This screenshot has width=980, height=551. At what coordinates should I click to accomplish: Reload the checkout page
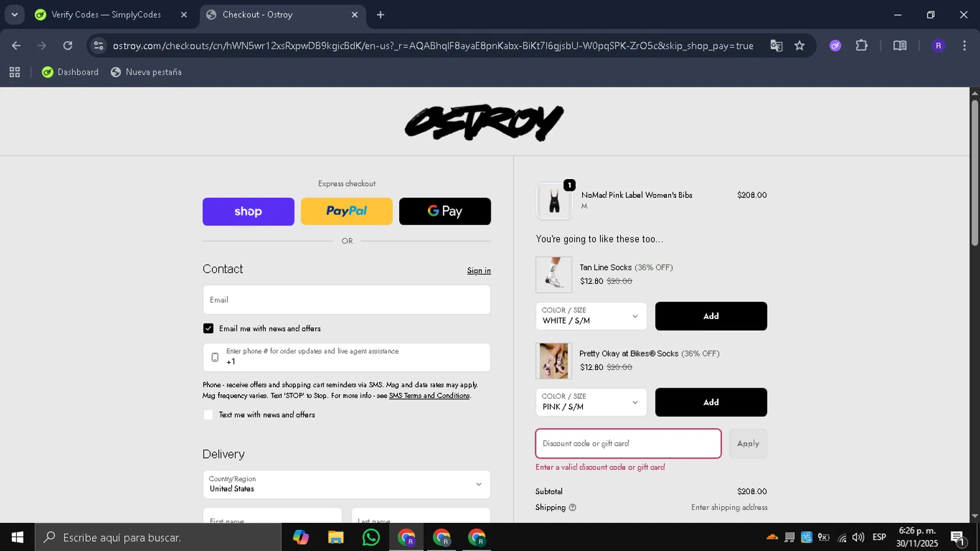(x=68, y=46)
